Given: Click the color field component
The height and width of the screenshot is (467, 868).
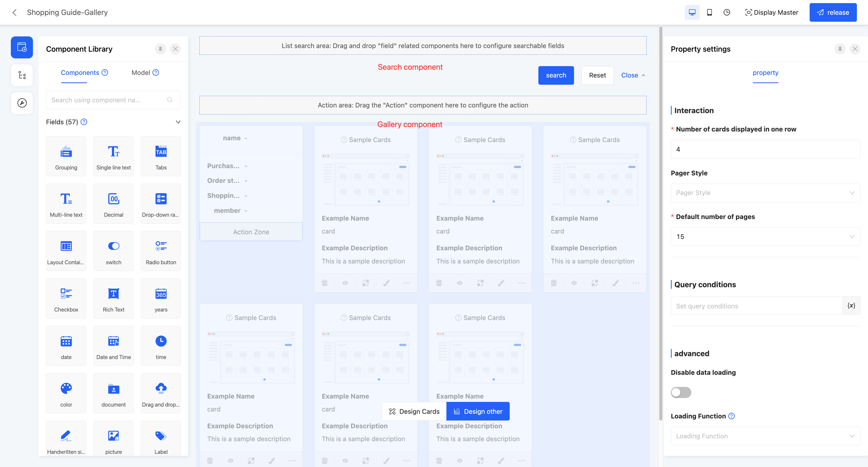Looking at the screenshot, I should click(x=66, y=393).
